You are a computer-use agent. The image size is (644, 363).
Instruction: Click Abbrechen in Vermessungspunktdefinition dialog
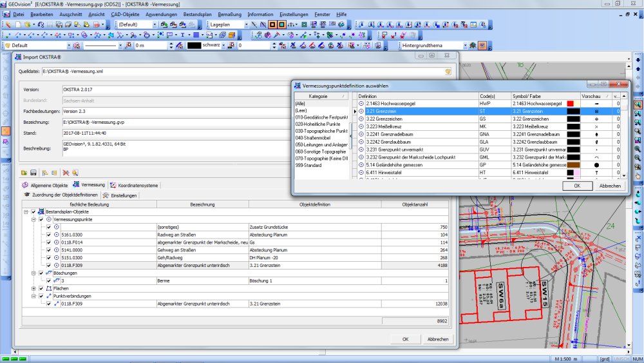[x=610, y=186]
